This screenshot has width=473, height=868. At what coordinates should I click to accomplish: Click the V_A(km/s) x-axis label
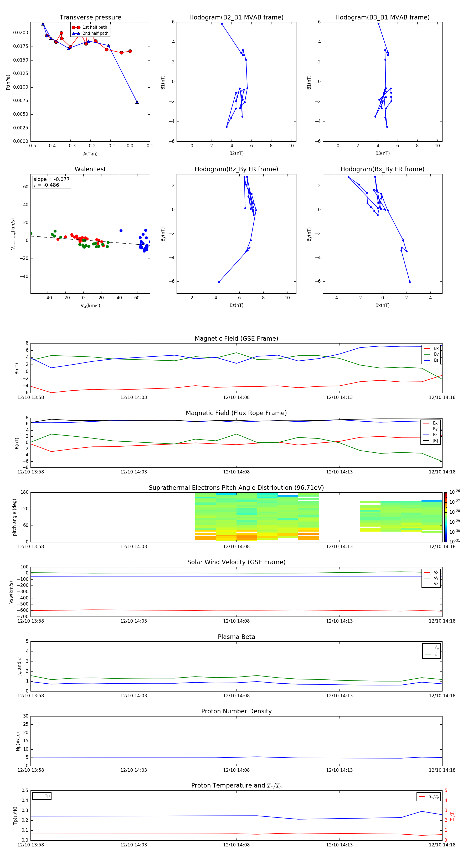pyautogui.click(x=90, y=306)
